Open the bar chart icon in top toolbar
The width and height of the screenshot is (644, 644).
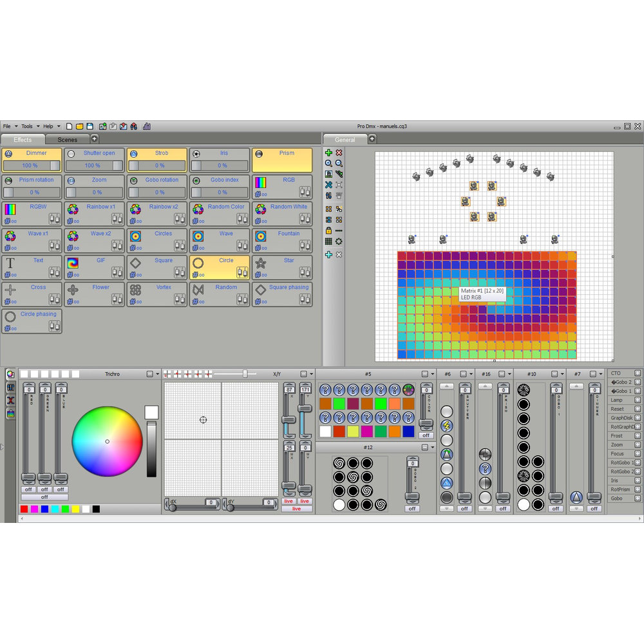[147, 126]
